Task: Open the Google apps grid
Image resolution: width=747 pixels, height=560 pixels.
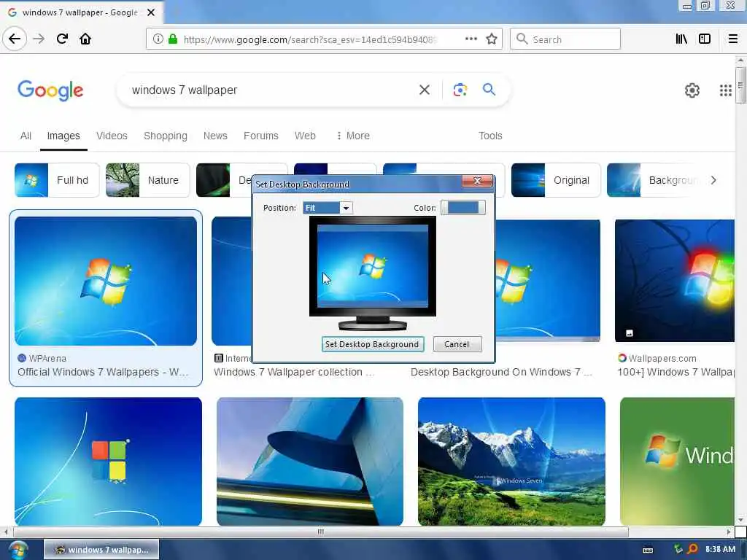Action: coord(726,90)
